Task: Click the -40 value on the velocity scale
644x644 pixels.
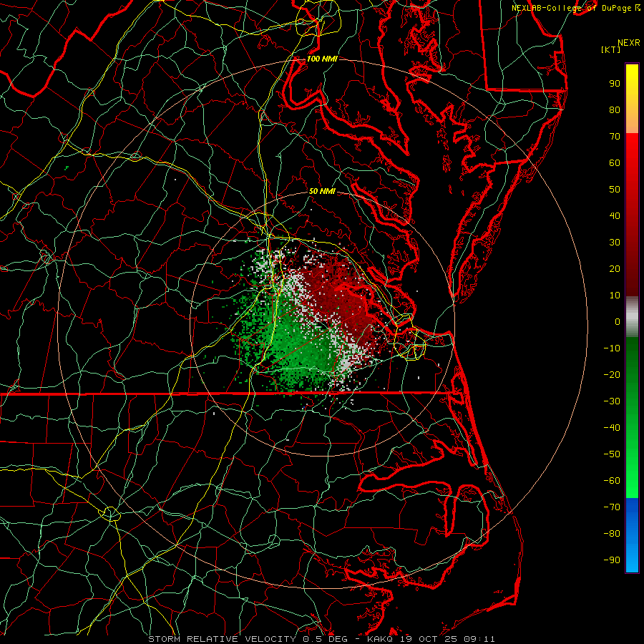Action: coord(612,428)
